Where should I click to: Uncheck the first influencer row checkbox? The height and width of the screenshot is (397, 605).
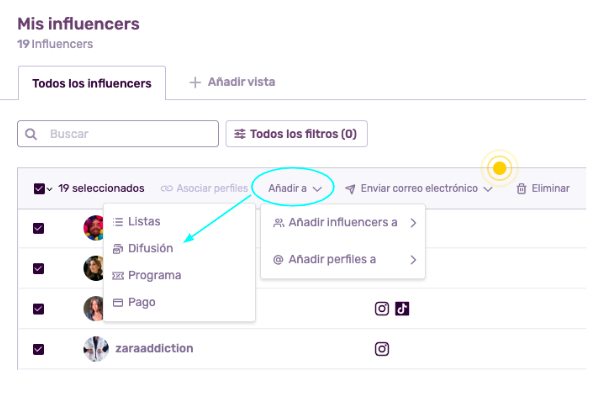click(x=38, y=228)
